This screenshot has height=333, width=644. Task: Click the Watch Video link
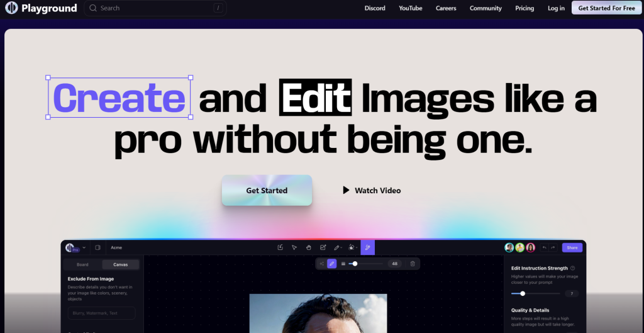372,190
